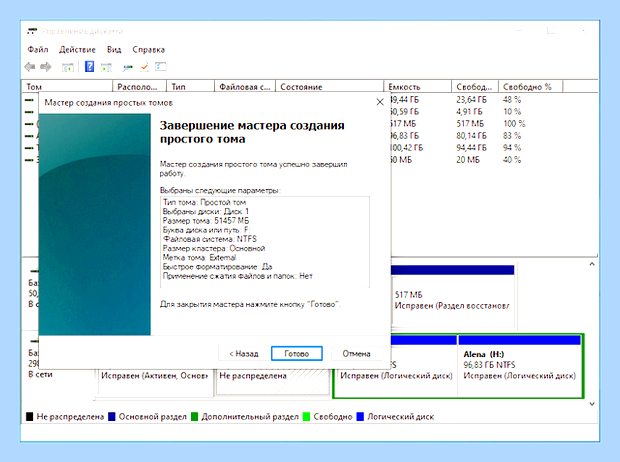Screen dimensions: 620x462
Task: Click the Метка тома: External line
Action: (x=199, y=258)
